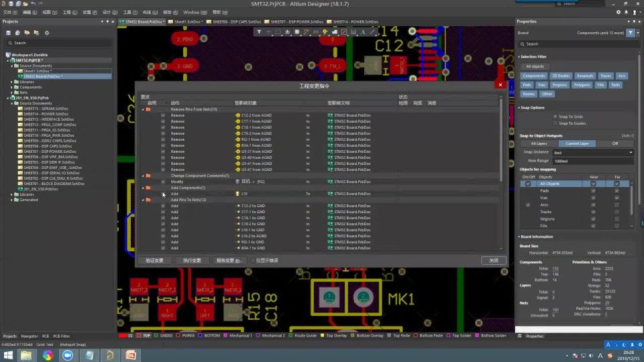Select the place via icon in PCB toolbar

click(325, 32)
